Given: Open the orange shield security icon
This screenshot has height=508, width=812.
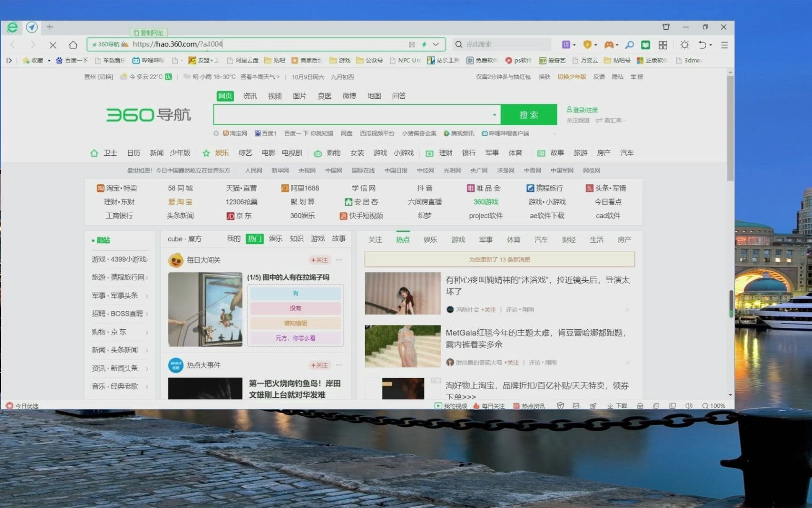Looking at the screenshot, I should point(587,45).
